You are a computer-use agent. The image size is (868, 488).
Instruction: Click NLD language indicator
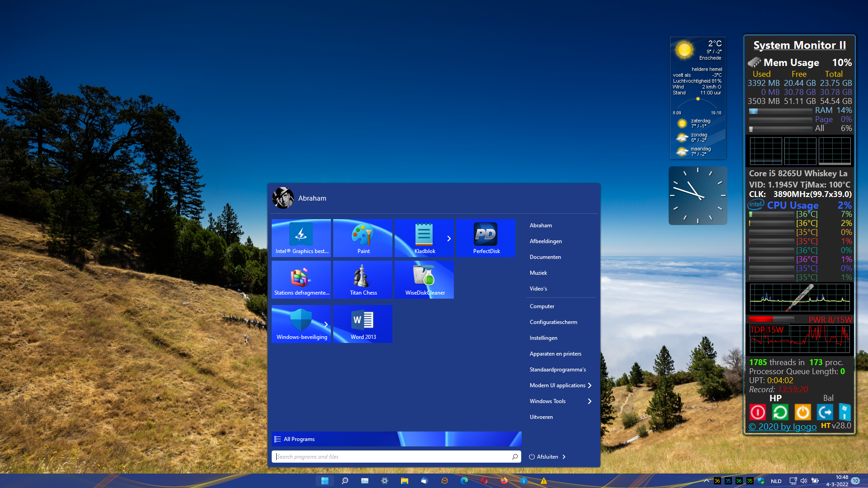coord(776,481)
